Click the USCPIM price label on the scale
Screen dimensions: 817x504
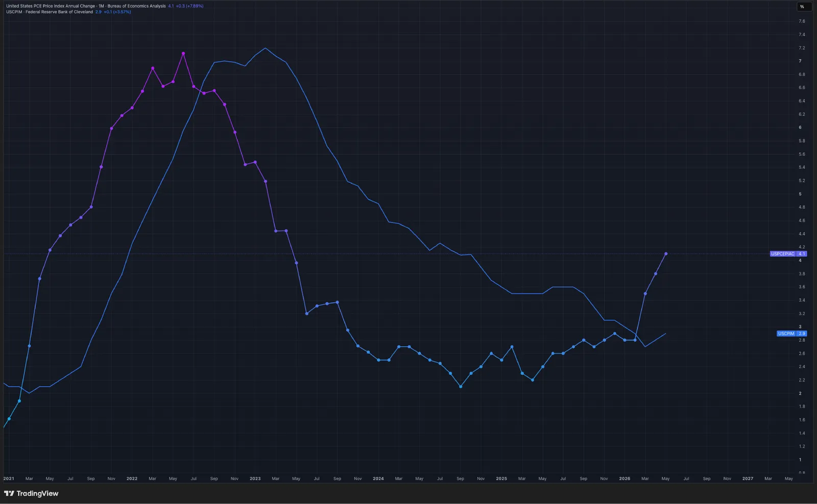point(791,333)
